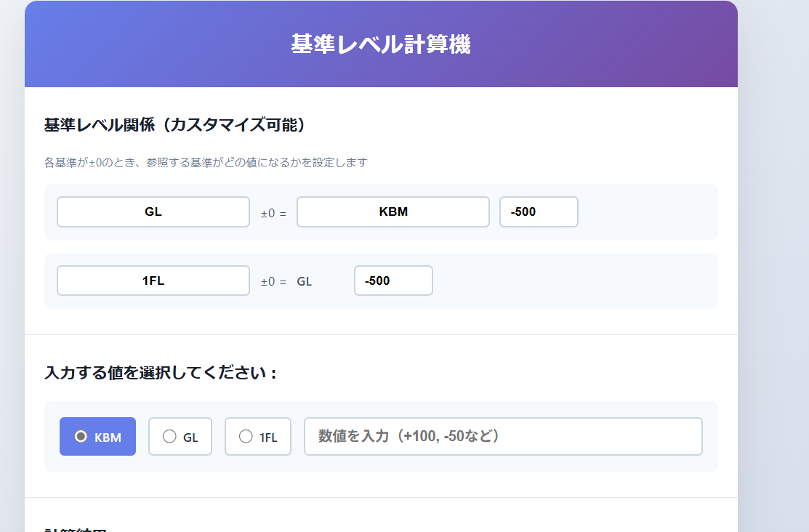Click the 数値を入力 value input box
Viewport: 809px width, 532px height.
click(x=503, y=437)
